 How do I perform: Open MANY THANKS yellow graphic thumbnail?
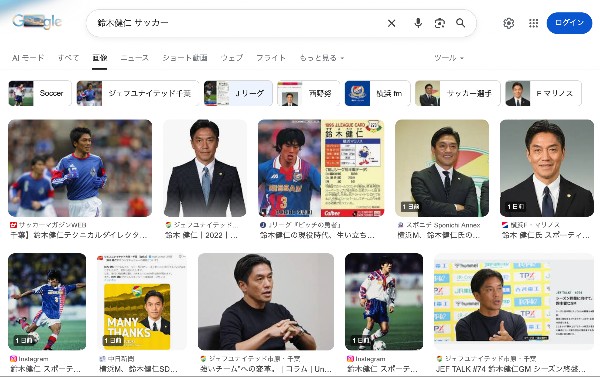[142, 301]
